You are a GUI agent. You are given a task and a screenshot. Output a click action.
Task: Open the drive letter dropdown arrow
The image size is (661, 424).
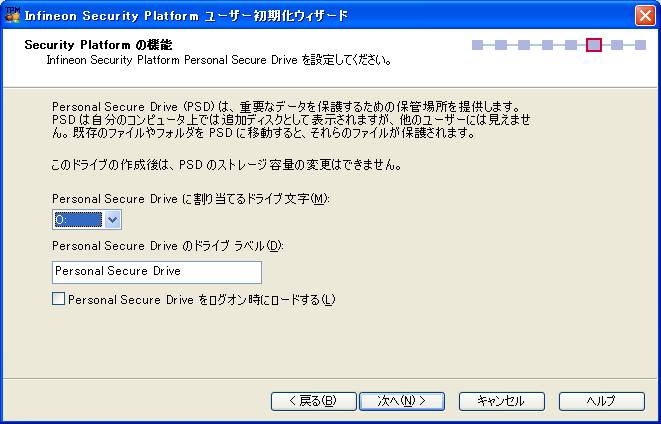[113, 220]
